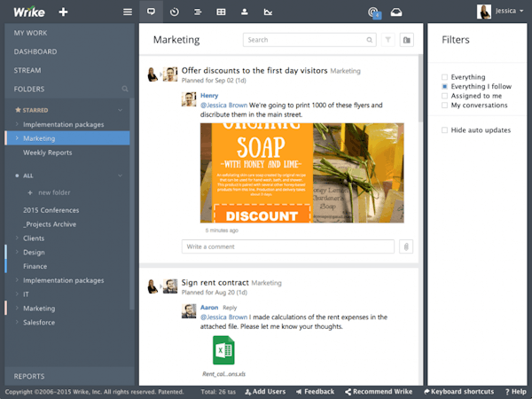
Task: Open the timelog clock view icon
Action: click(174, 12)
